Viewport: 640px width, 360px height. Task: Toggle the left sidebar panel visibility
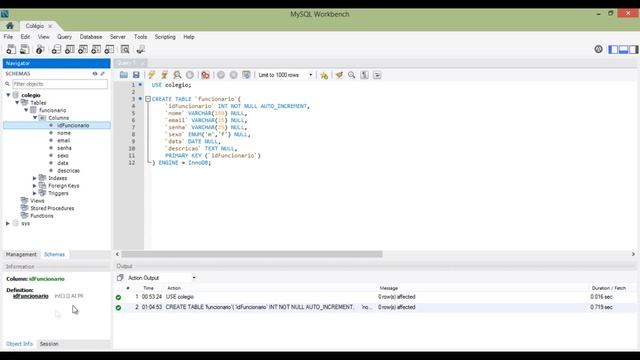613,49
